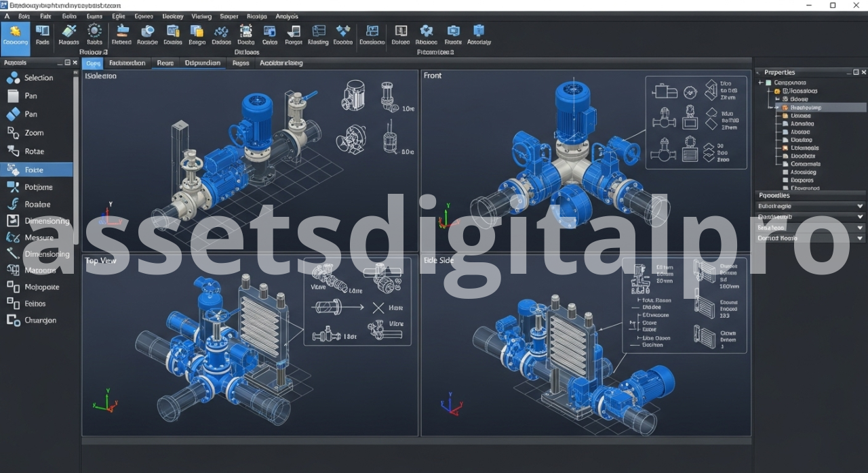Expand the Components root tree node

761,83
